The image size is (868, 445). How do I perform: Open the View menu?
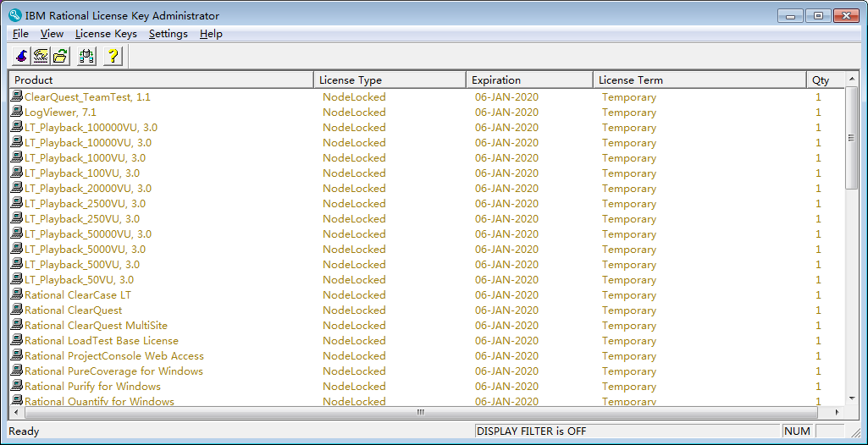pos(52,34)
